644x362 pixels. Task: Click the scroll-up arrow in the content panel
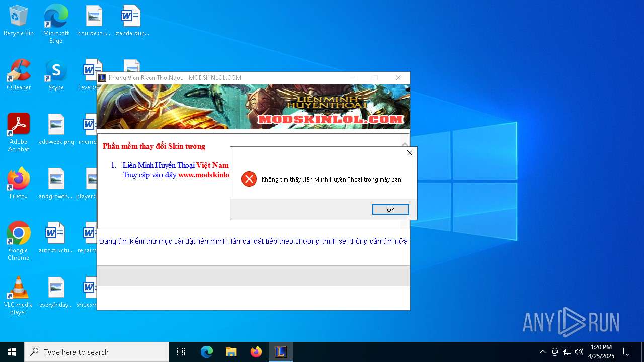405,144
